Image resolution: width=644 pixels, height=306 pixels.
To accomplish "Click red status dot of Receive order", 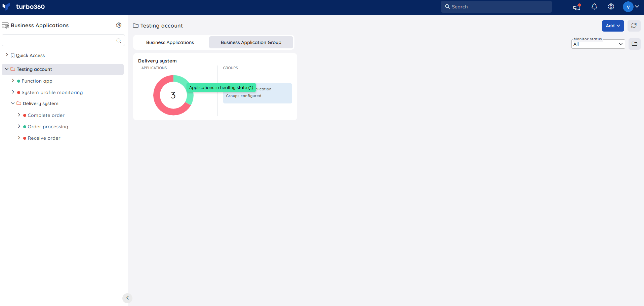I will 25,138.
